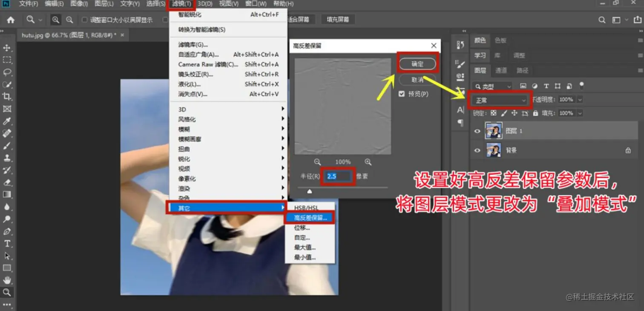Select the Clone Stamp tool

(x=7, y=158)
